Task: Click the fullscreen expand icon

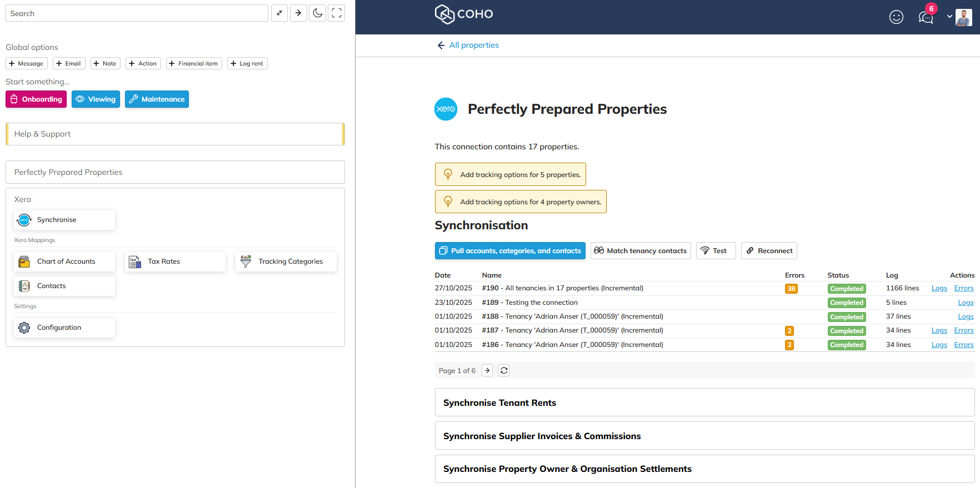Action: [337, 13]
